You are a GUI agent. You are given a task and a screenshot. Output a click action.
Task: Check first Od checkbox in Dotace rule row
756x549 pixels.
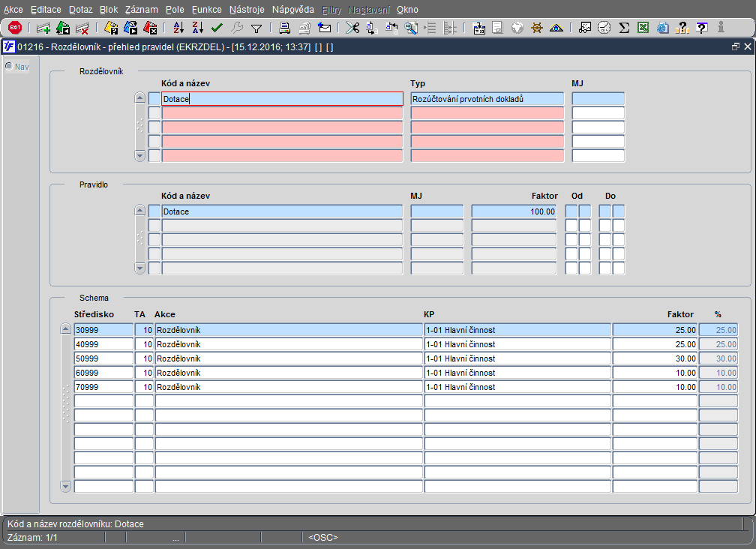click(571, 211)
